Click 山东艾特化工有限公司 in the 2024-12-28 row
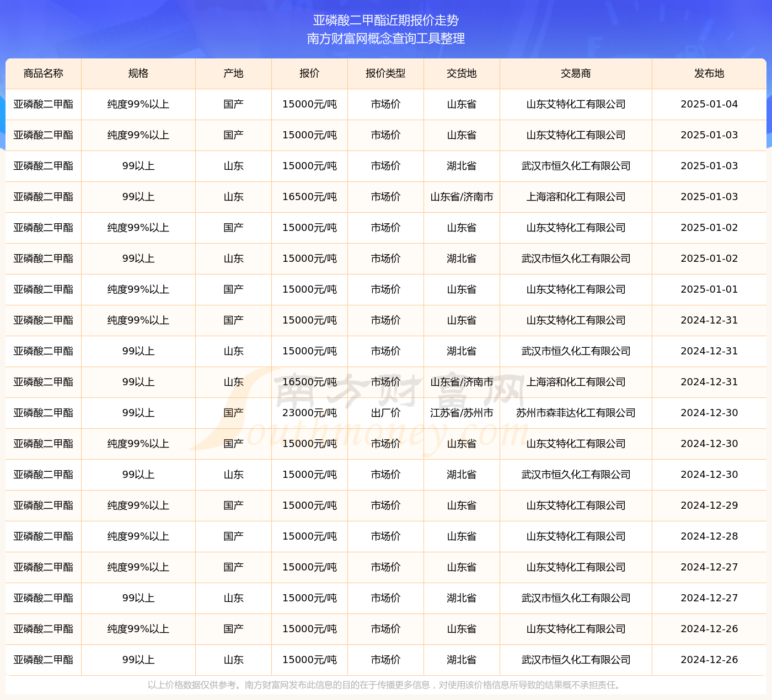772x700 pixels. [x=576, y=536]
